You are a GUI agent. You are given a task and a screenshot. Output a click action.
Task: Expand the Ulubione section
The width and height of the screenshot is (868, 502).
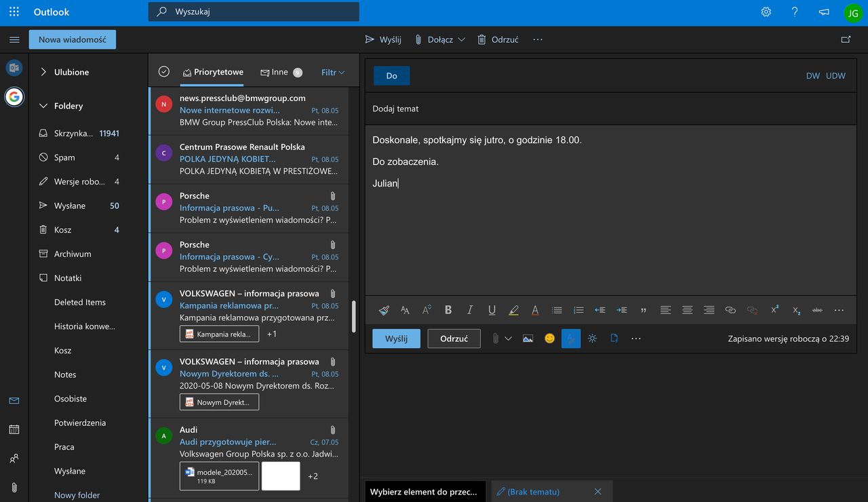coord(43,72)
